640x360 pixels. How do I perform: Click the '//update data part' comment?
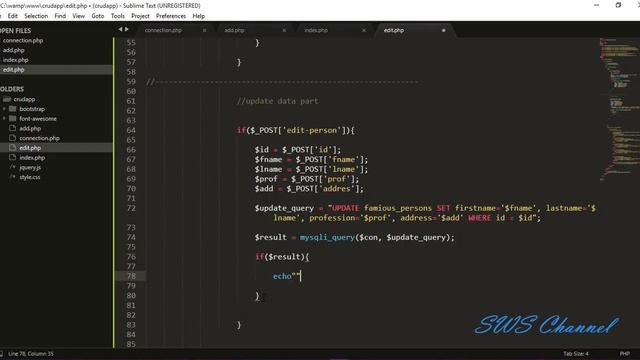(x=278, y=101)
